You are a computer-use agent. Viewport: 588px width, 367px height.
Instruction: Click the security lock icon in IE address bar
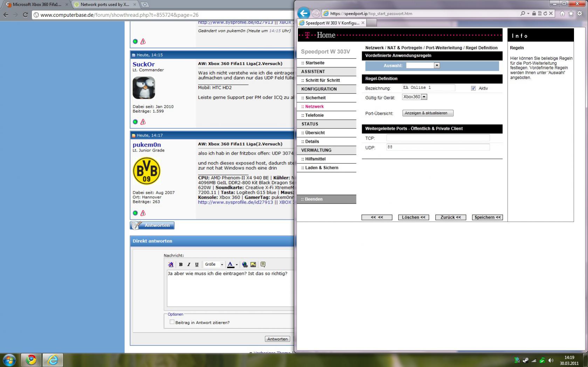point(534,13)
